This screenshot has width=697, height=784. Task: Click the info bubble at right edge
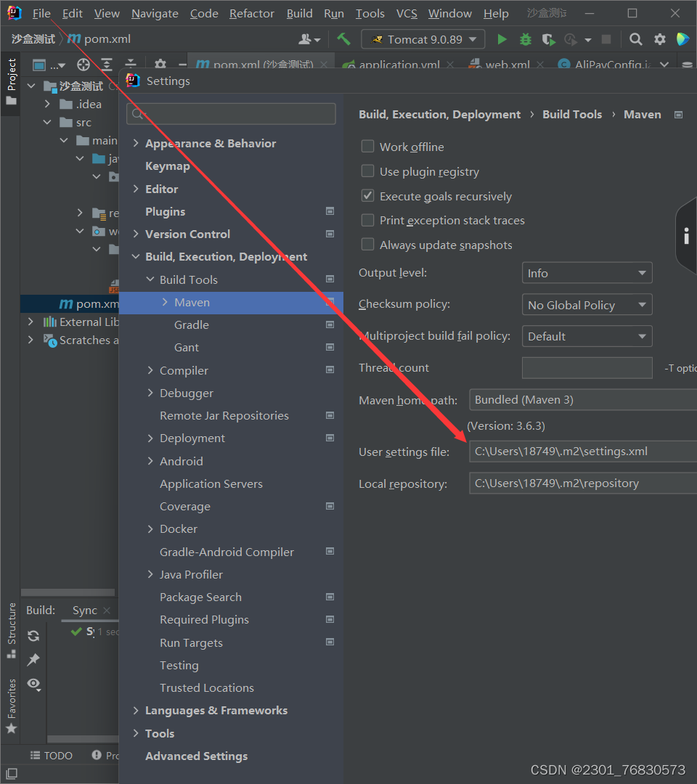[x=687, y=235]
